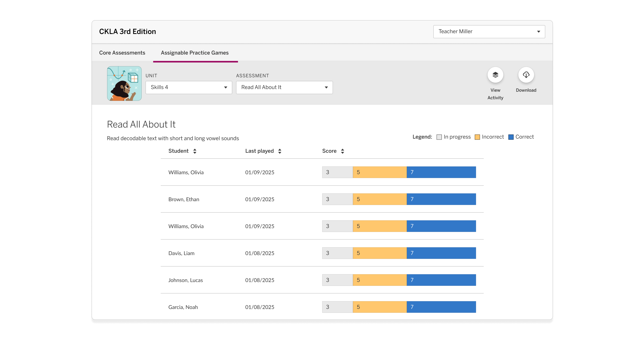Select student Garcia, Noah

(183, 307)
